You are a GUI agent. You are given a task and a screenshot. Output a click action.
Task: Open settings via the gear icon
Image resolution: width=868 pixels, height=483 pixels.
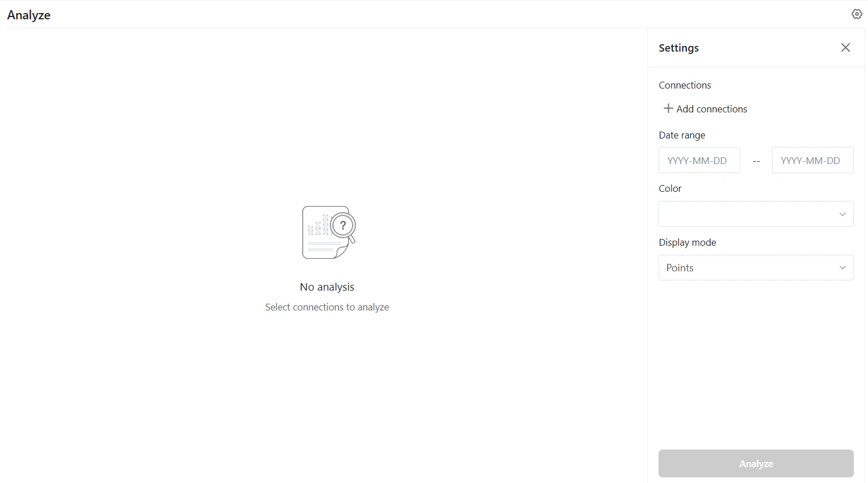[x=857, y=14]
